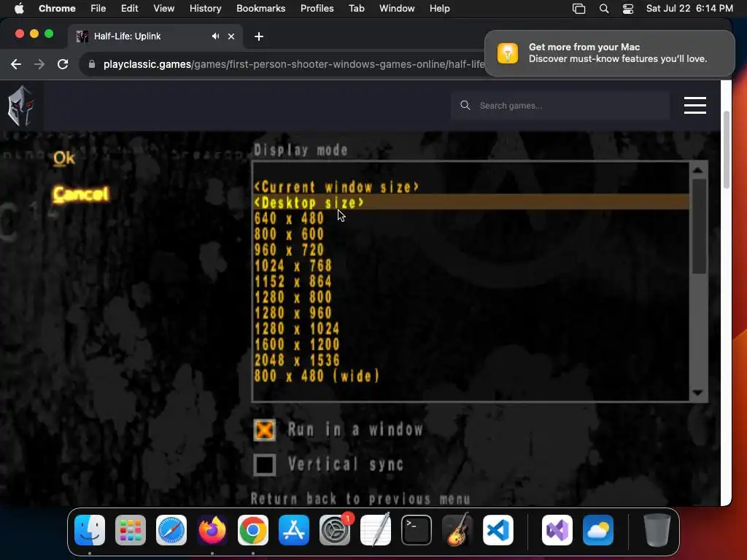
Task: Open the File menu
Action: pyautogui.click(x=98, y=9)
